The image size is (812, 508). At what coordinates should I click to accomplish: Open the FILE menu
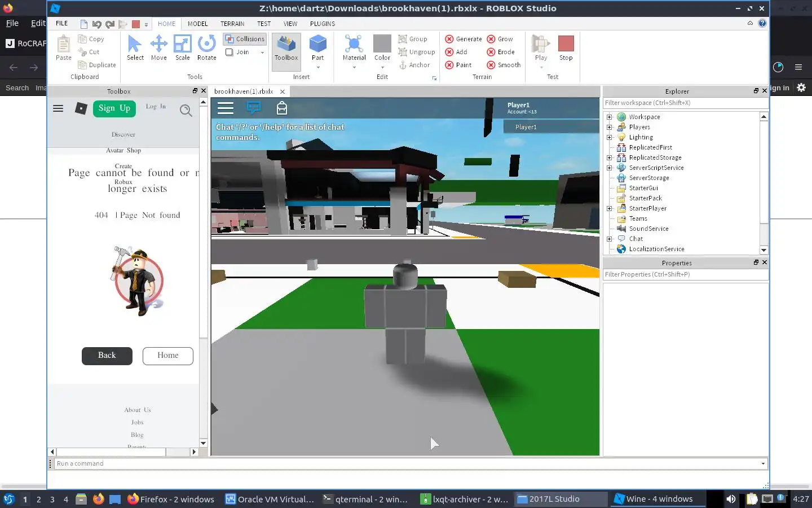pos(62,24)
